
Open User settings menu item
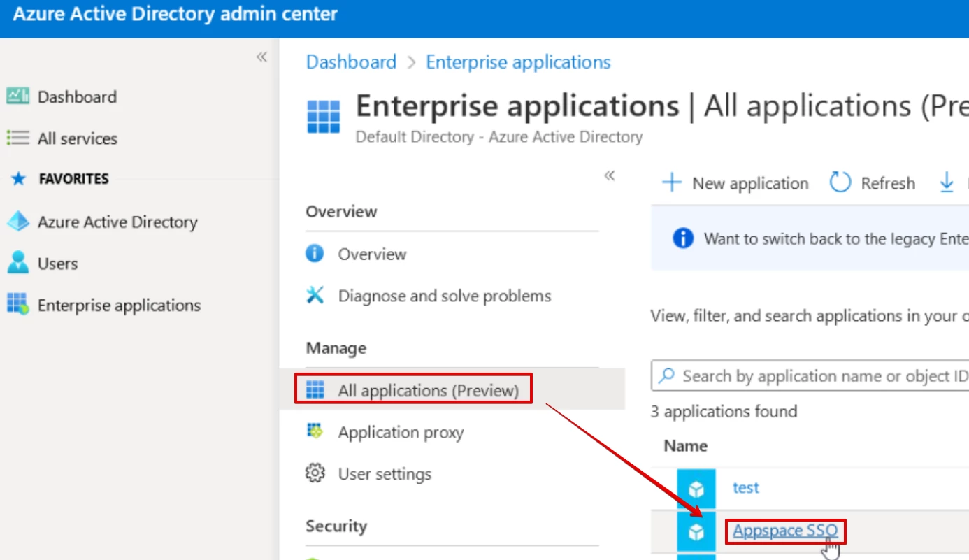click(385, 474)
